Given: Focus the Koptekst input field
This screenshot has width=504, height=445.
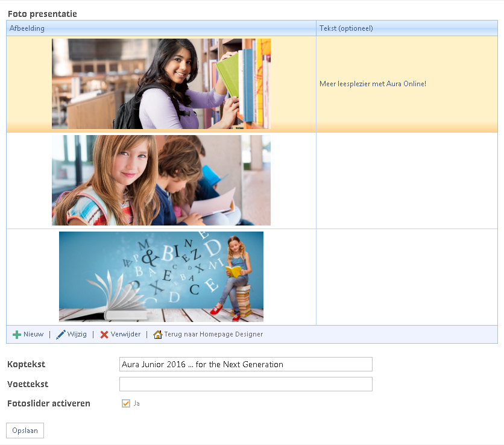Looking at the screenshot, I should [245, 364].
